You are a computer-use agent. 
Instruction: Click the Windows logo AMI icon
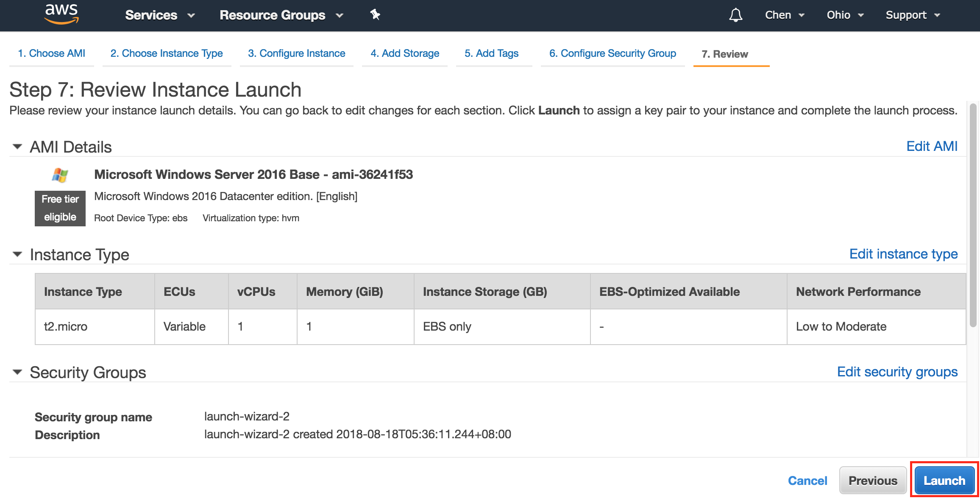60,175
